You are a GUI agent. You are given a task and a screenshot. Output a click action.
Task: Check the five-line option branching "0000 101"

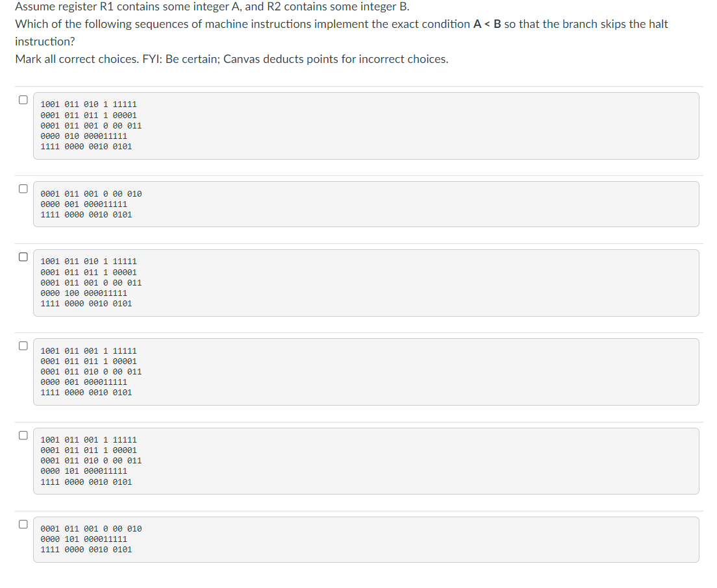pos(23,434)
